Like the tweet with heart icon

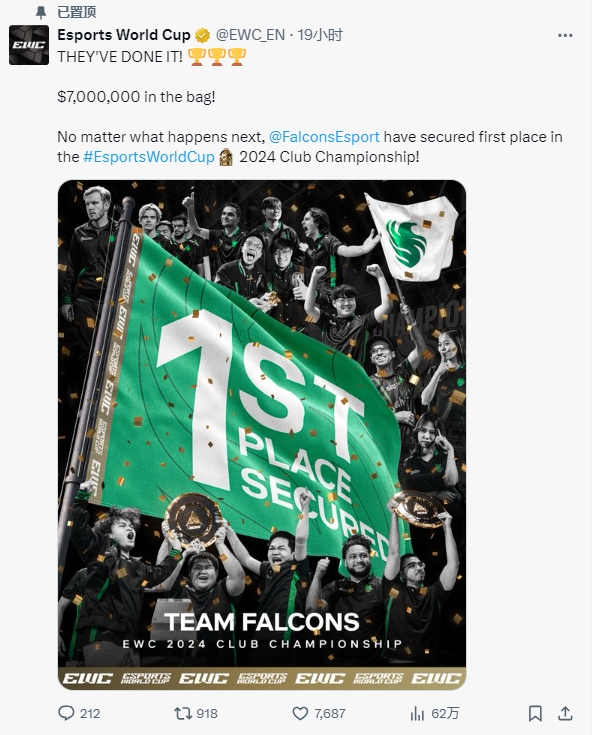coord(300,713)
